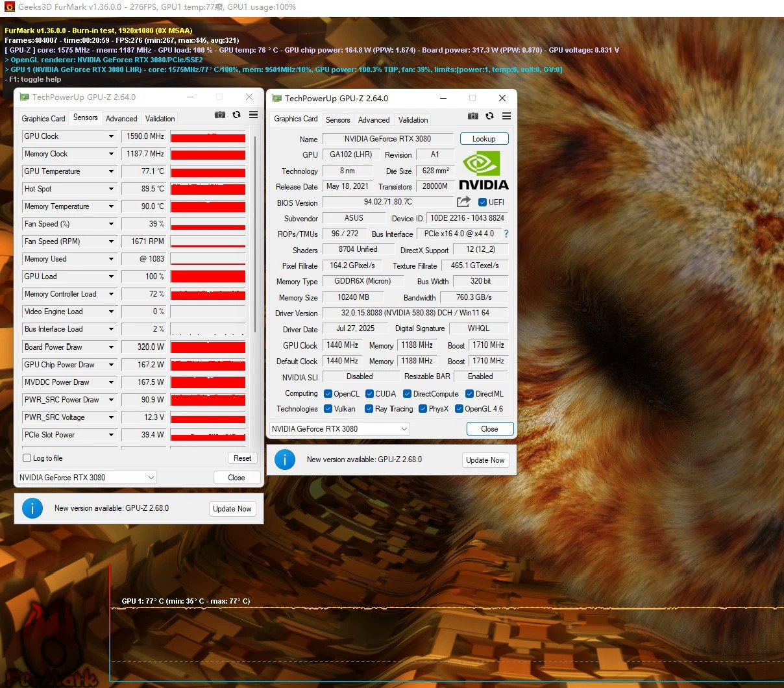784x688 pixels.
Task: Click Driver Version field
Action: tap(415, 313)
